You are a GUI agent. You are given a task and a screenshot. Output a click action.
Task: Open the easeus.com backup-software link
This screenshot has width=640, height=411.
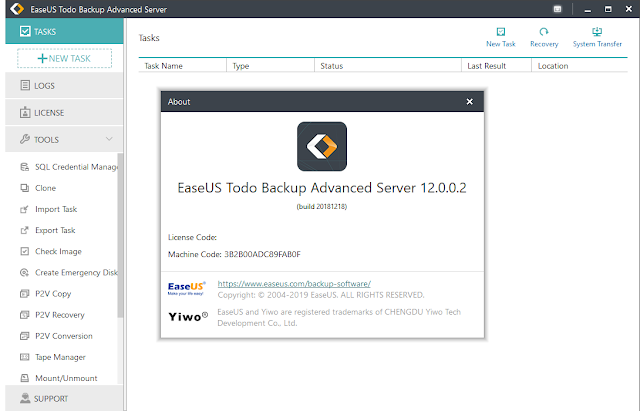point(294,284)
